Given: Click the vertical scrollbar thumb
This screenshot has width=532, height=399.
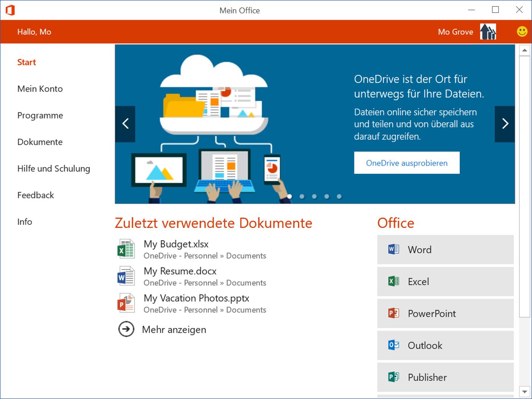Looking at the screenshot, I should click(524, 186).
